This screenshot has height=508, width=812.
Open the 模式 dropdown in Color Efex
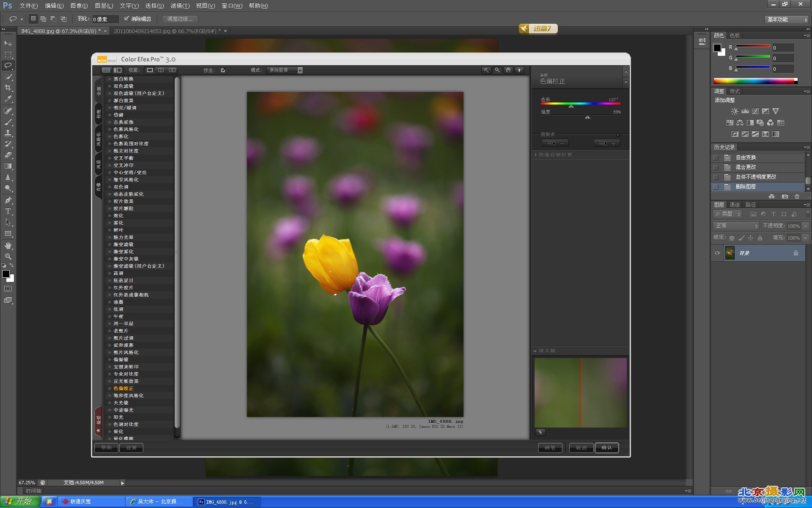[285, 70]
